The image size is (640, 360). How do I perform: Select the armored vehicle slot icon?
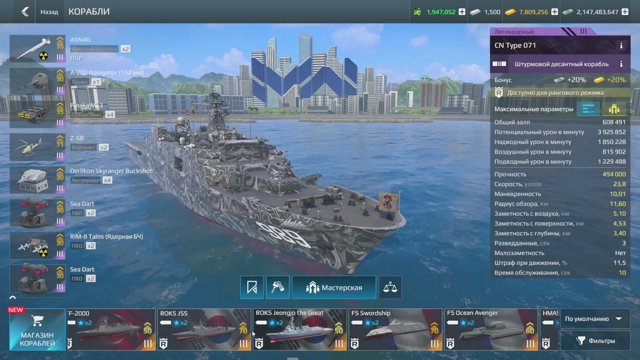point(38,114)
